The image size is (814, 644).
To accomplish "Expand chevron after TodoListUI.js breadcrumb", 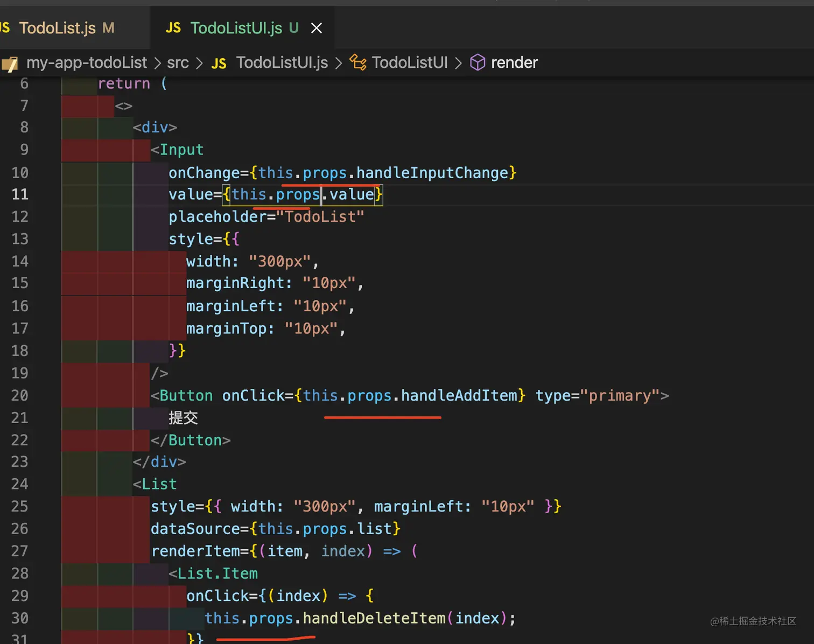I will tap(338, 64).
